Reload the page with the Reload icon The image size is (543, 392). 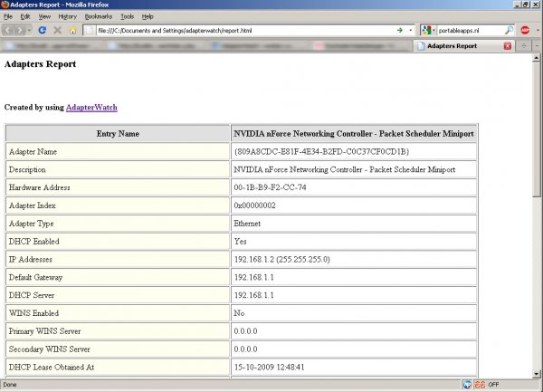pos(43,30)
